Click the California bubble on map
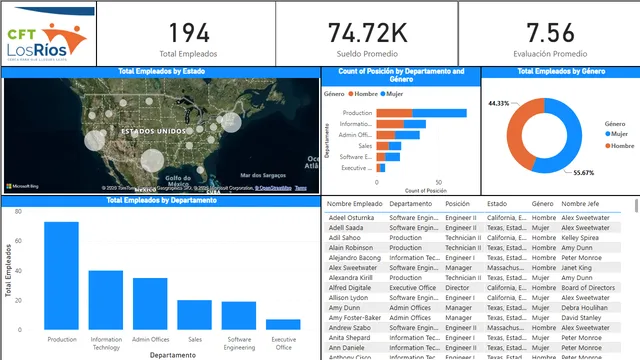The height and width of the screenshot is (360, 640). coord(94,140)
